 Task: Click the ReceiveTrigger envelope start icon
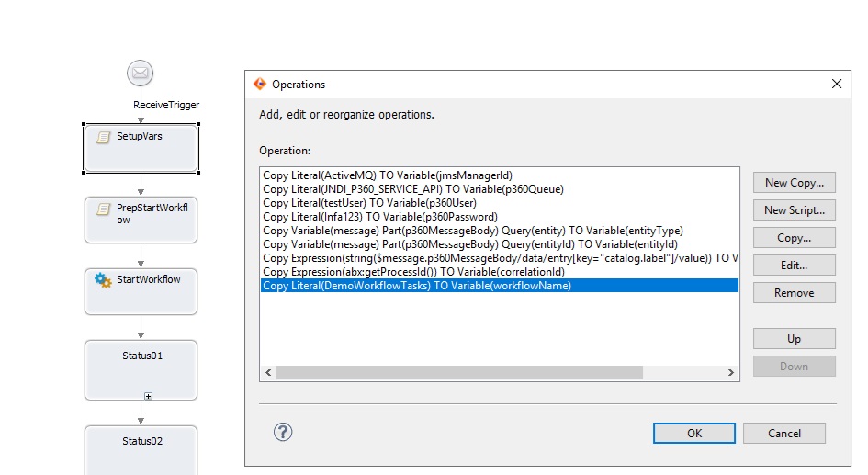140,74
